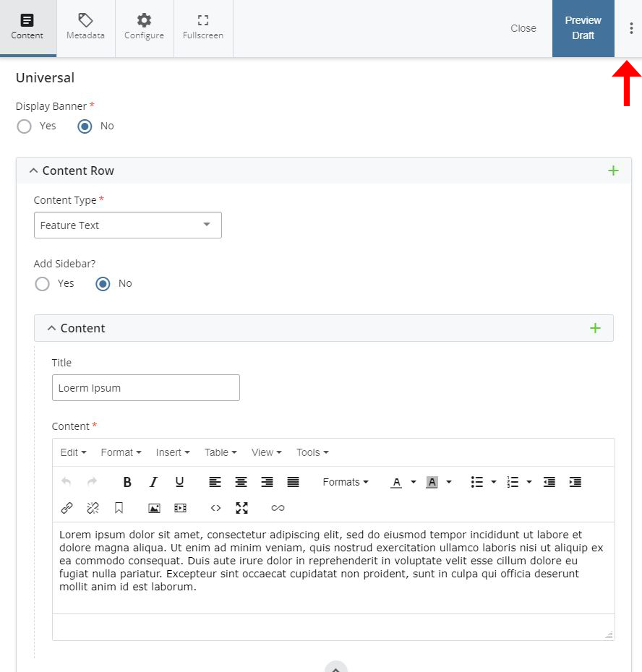The height and width of the screenshot is (672, 642).
Task: Open the text color picker arrow
Action: tap(414, 482)
